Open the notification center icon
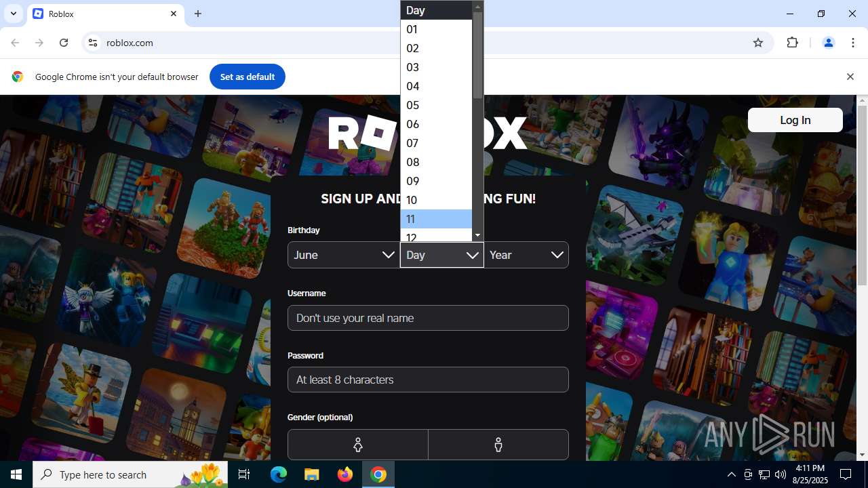 coord(846,474)
